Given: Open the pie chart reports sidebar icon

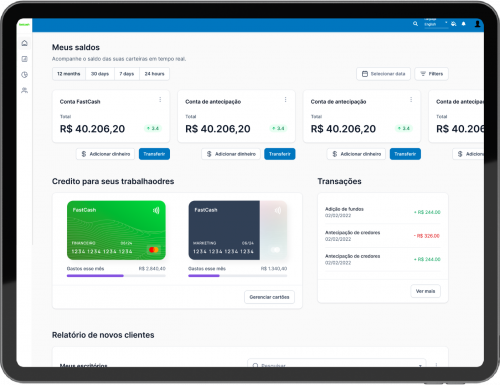Looking at the screenshot, I should coord(24,75).
